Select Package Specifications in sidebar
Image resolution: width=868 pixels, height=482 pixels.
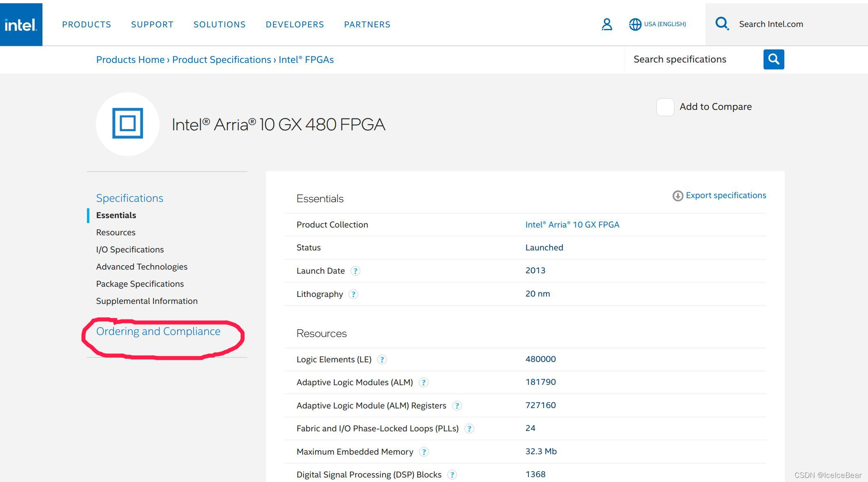pos(140,284)
